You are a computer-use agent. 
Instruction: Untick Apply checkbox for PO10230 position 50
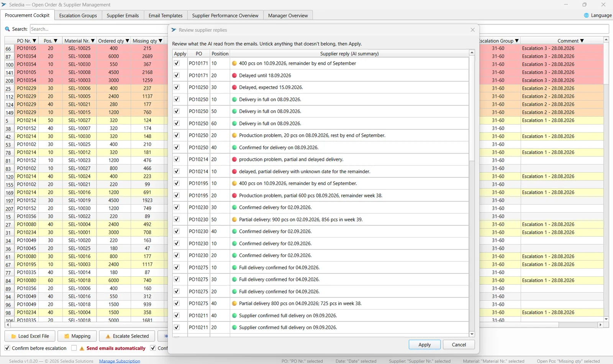[x=177, y=220]
